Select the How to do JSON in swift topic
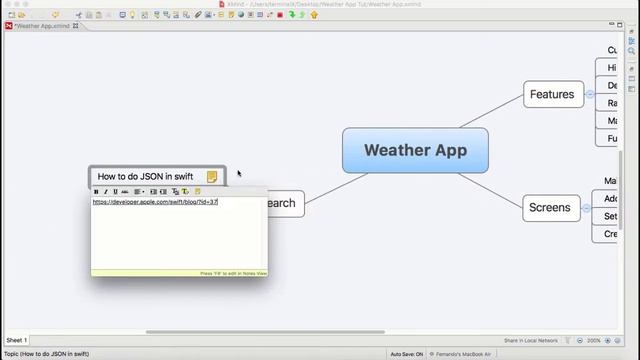Screen dimensions: 640x360 pyautogui.click(x=158, y=176)
